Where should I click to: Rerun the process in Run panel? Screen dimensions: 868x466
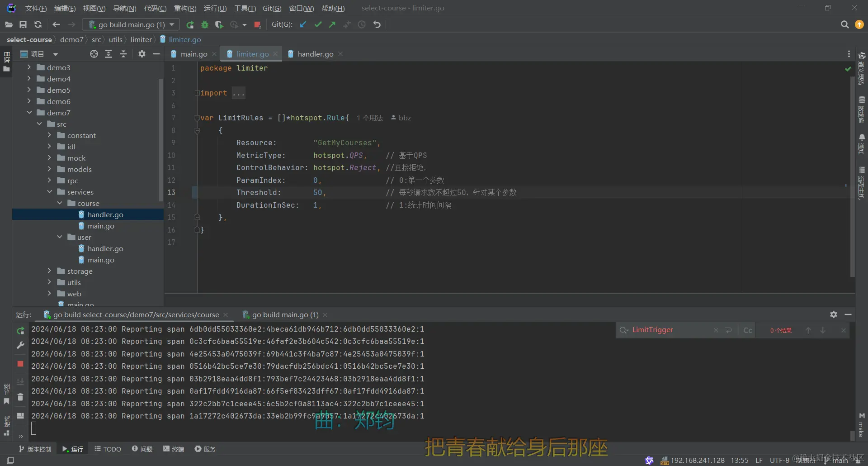click(x=20, y=331)
